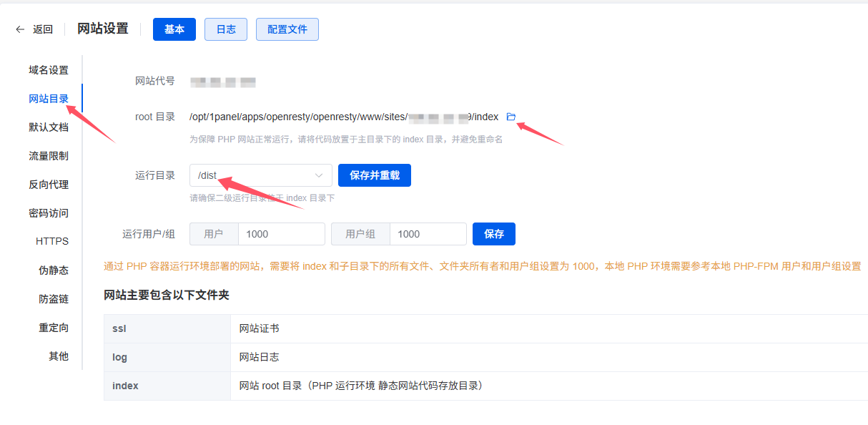868x425 pixels.
Task: Select 网站目录 in the sidebar
Action: pos(49,99)
